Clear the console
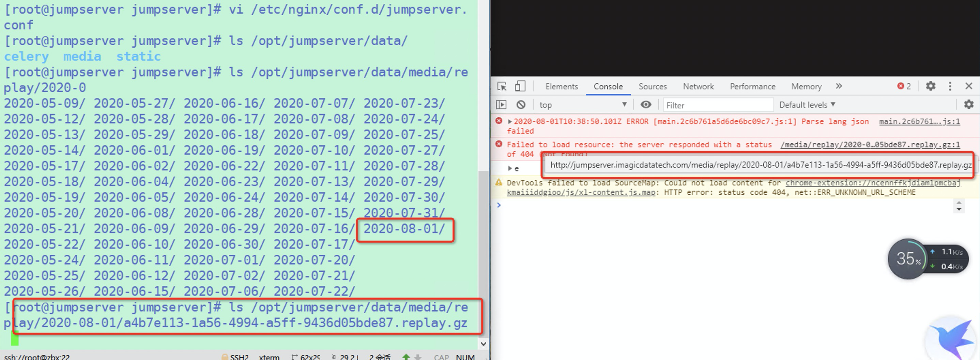 click(x=521, y=104)
